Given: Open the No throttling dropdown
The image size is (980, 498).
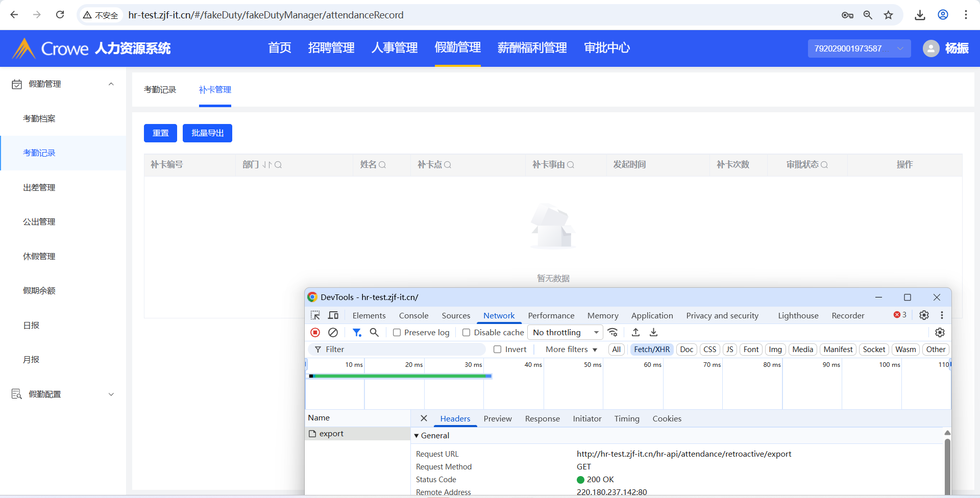Looking at the screenshot, I should tap(565, 333).
